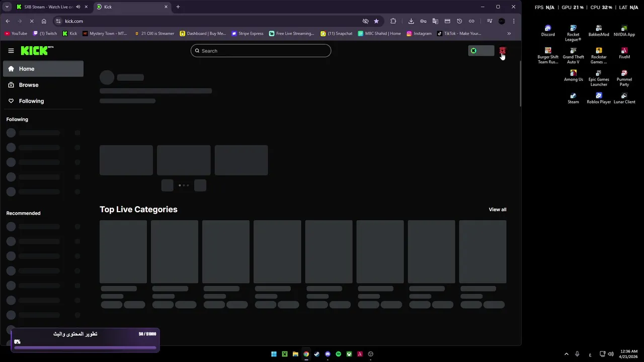The width and height of the screenshot is (644, 362).
Task: Open the Mystery Town bookmark
Action: pos(105,34)
